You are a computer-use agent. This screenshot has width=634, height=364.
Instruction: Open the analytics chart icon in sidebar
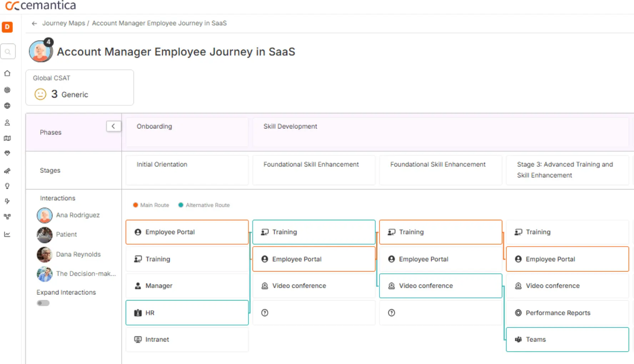(7, 234)
